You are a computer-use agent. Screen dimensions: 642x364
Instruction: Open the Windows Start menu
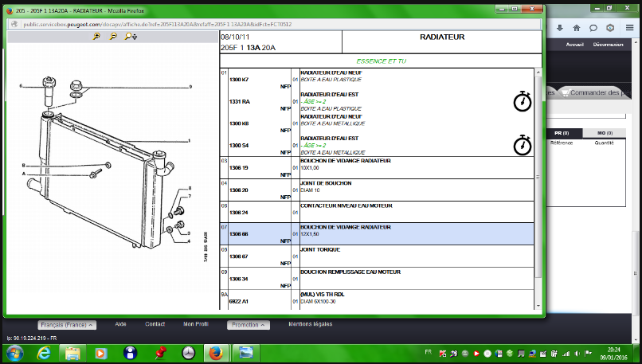coord(15,353)
